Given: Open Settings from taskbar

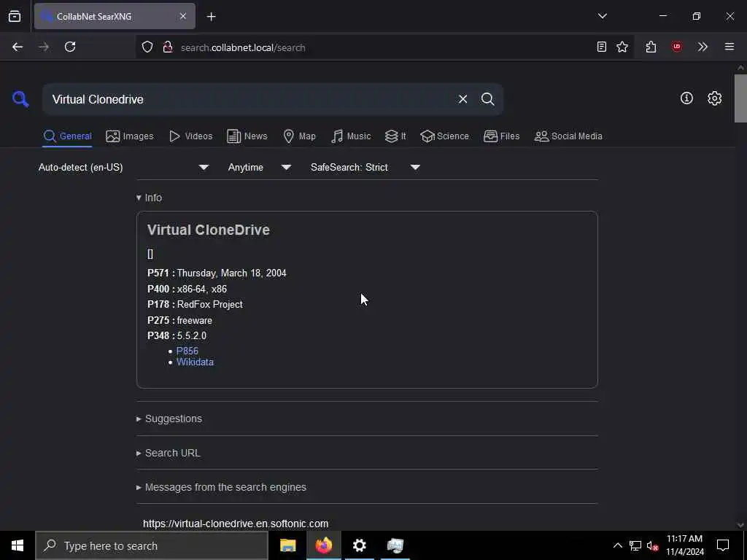Looking at the screenshot, I should click(359, 545).
